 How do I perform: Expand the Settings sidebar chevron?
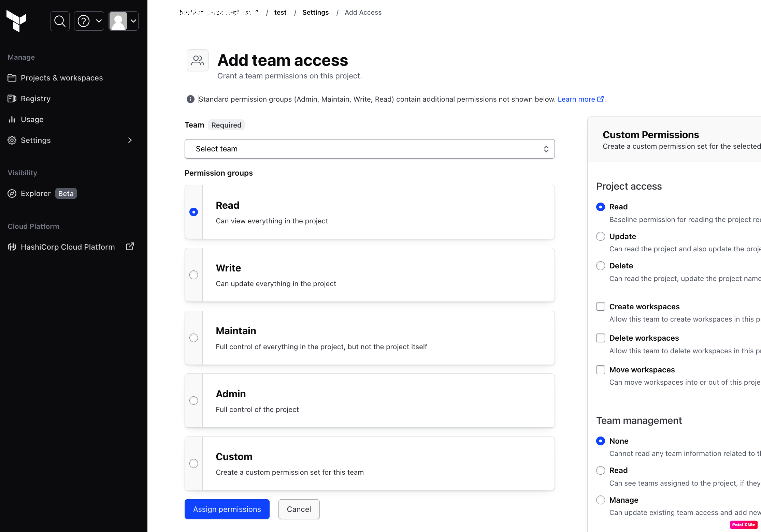(x=130, y=140)
